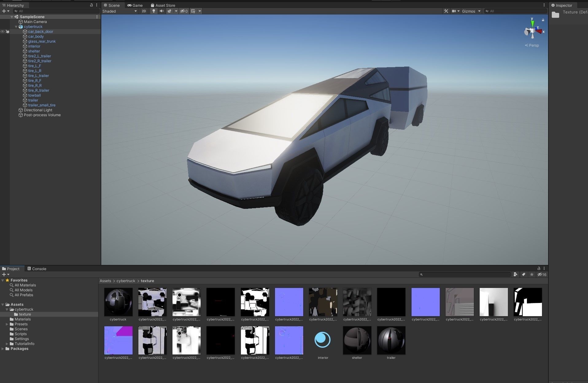This screenshot has height=383, width=588.
Task: Open Project panel three-dot options menu
Action: (x=544, y=268)
